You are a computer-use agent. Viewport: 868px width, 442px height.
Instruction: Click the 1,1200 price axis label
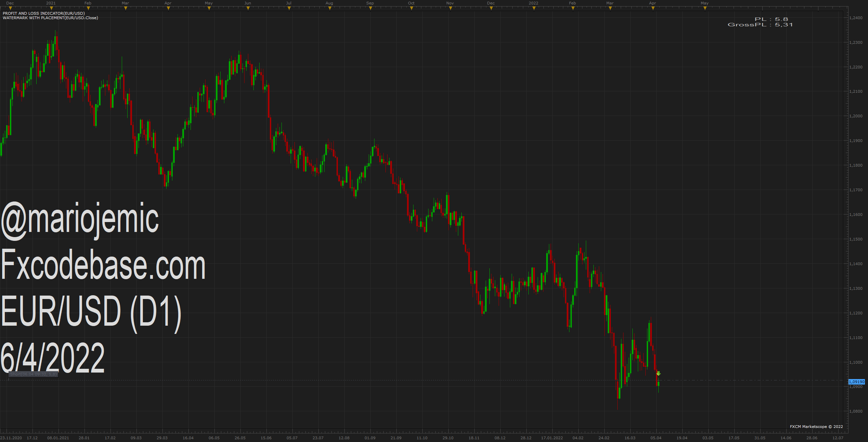[x=856, y=313]
